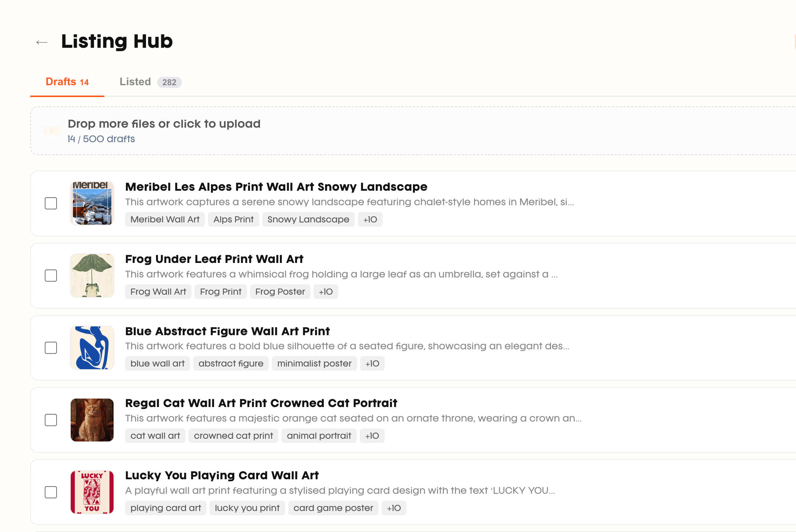Open the Frog Under Leaf thumbnail
The image size is (796, 532).
92,276
